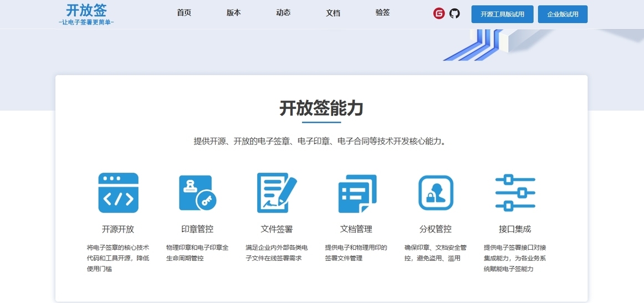Viewport: 644px width, 303px height.
Task: Click the 接口集成 title text
Action: [x=515, y=229]
